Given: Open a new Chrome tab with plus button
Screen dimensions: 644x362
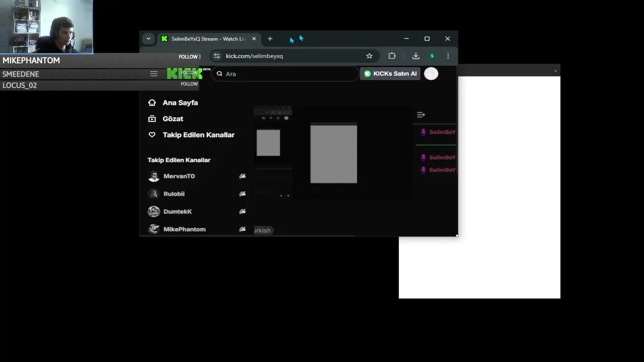Looking at the screenshot, I should click(270, 39).
